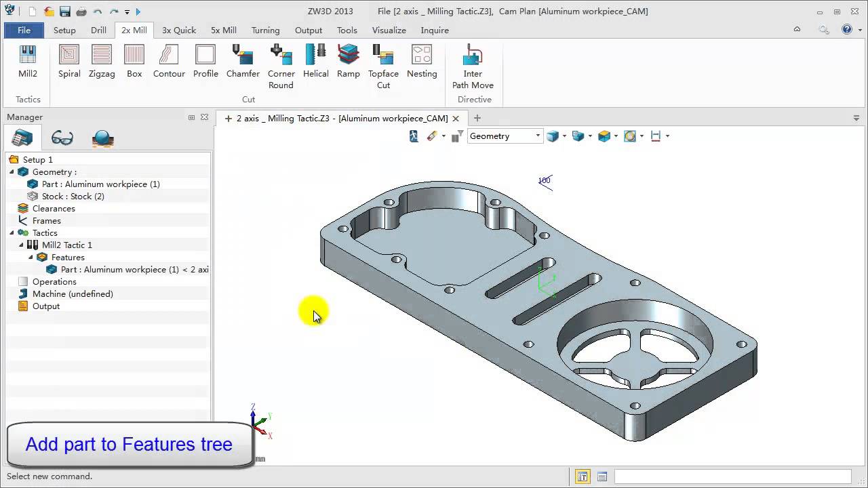Click the blue play arrow in quick toolbar

(138, 12)
